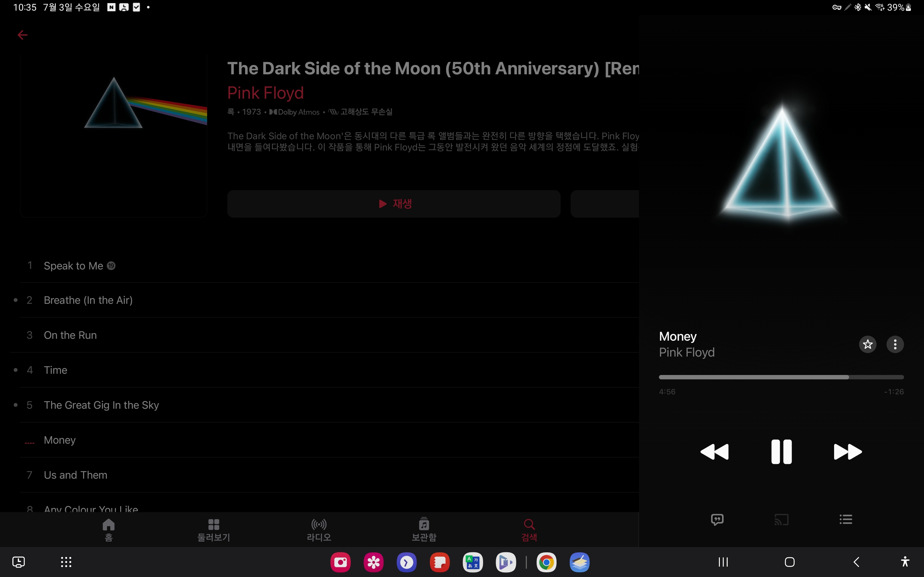
Task: Open the music player app in taskbar
Action: coord(505,562)
